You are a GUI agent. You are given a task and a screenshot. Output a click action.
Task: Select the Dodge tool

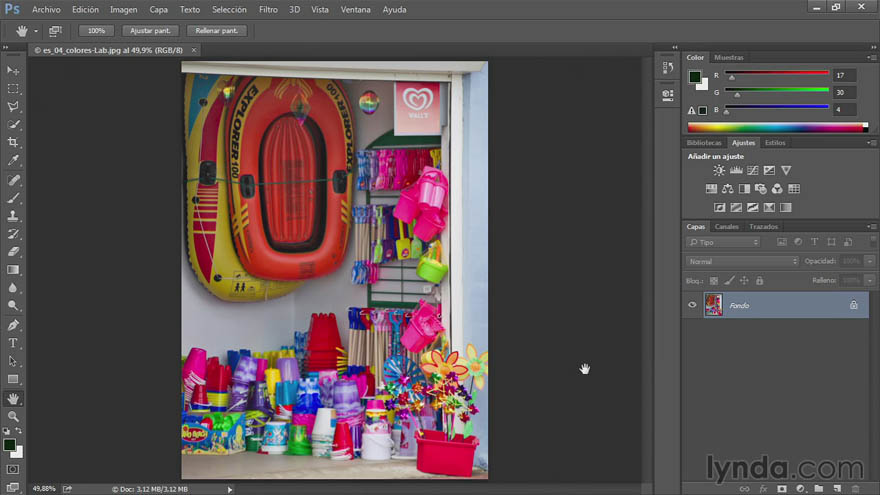pyautogui.click(x=13, y=306)
